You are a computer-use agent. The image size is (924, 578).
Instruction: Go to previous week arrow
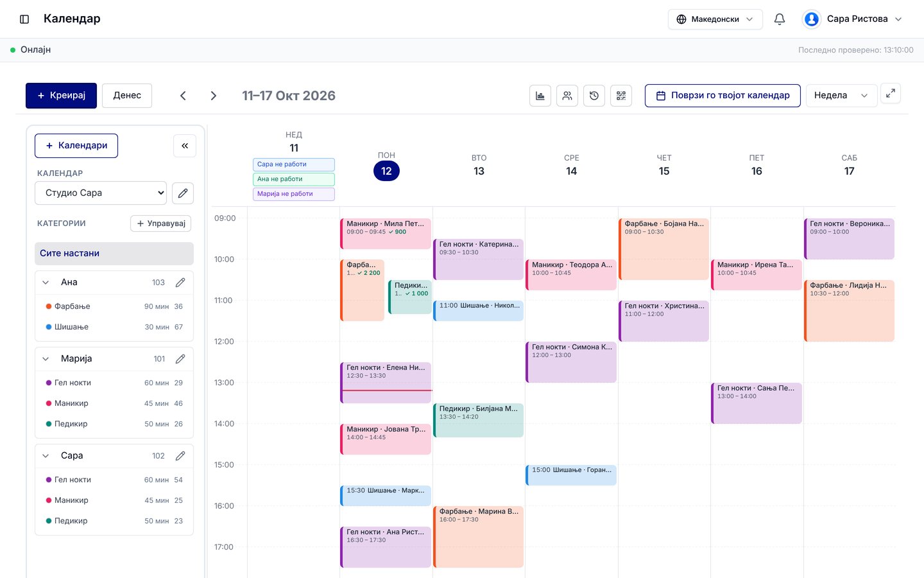click(183, 96)
